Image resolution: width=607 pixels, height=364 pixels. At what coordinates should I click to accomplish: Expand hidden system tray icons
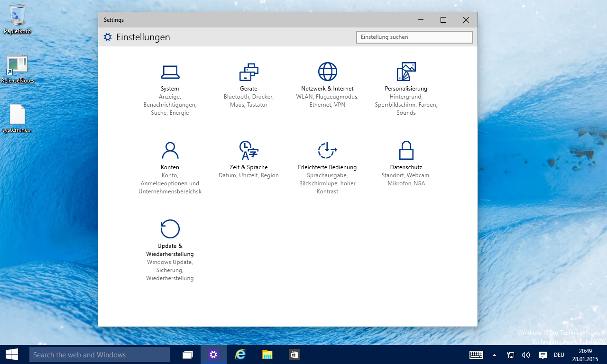tap(494, 355)
